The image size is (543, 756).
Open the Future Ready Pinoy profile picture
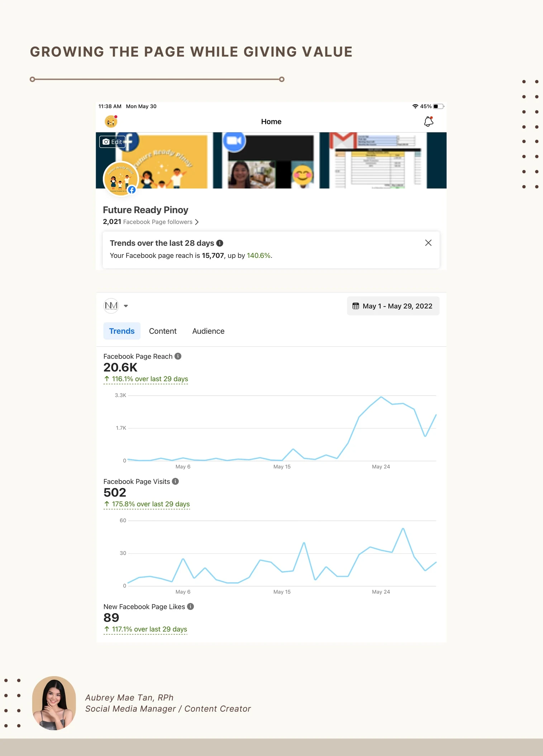click(x=121, y=179)
